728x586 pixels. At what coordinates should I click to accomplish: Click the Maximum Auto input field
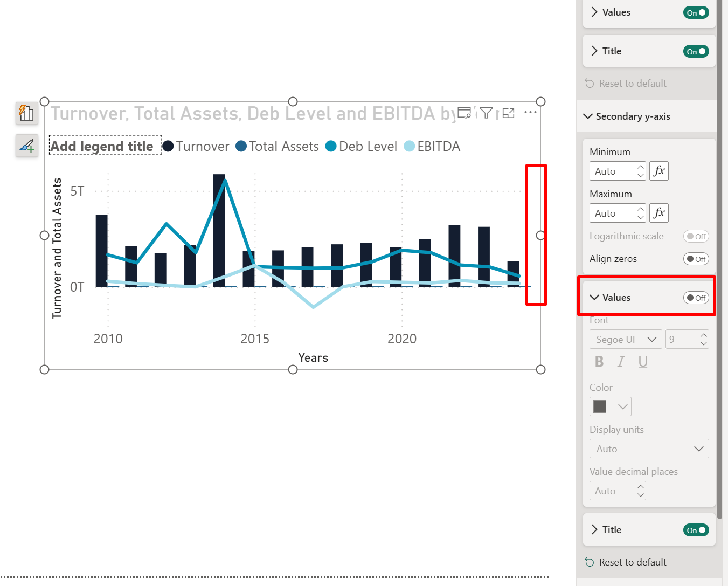618,213
